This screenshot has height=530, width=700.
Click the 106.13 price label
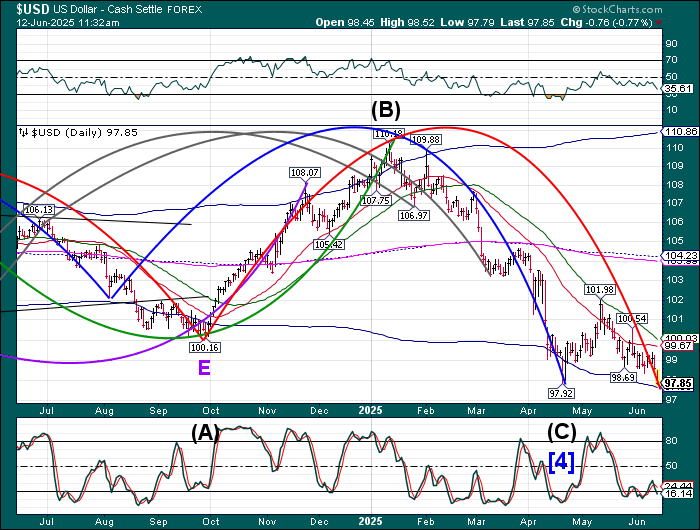coord(36,210)
